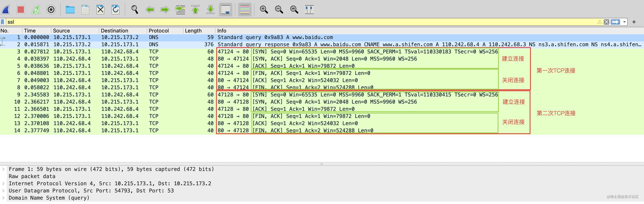644x204 pixels.
Task: Select packet 12 FIN, ACK at 2.370006
Action: click(x=322, y=116)
